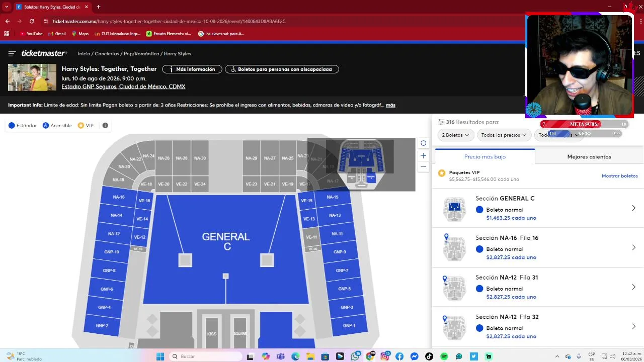Open the Harry Styles breadcrumb link
Image resolution: width=644 pixels, height=362 pixels.
(177, 54)
